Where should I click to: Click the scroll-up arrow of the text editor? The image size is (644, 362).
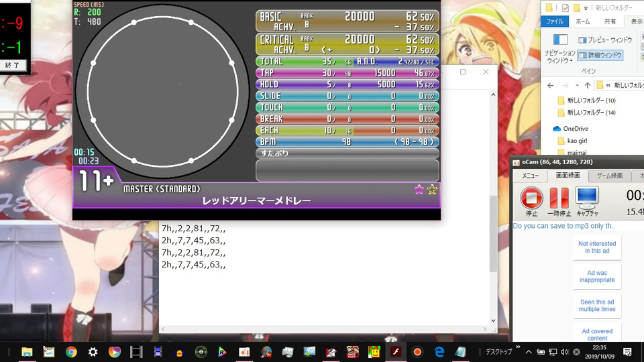(493, 95)
